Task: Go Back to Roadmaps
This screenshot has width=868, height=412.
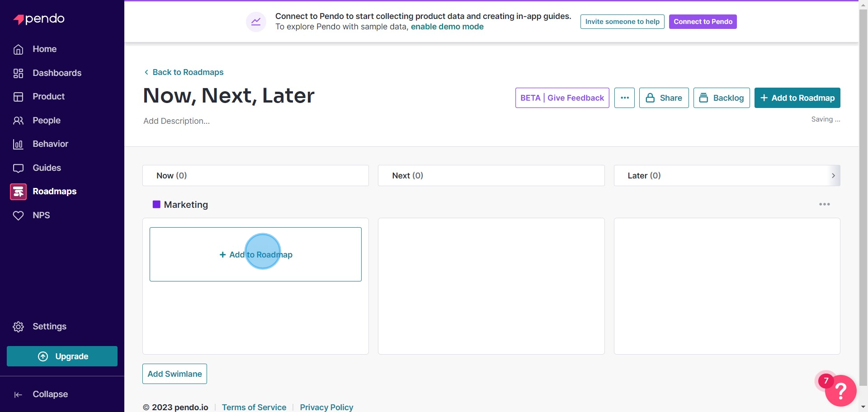Action: point(184,72)
